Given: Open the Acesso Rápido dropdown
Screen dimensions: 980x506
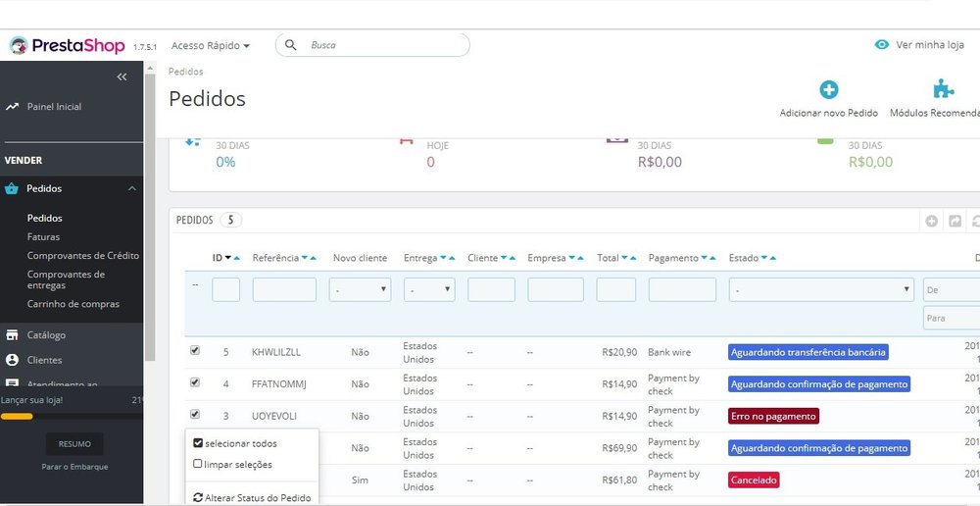Looking at the screenshot, I should pos(210,46).
